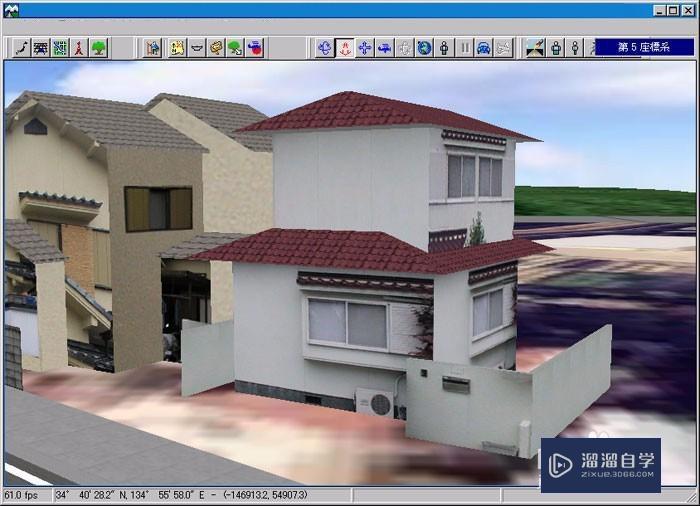Select the red and blue paint icon
The image size is (700, 506).
pyautogui.click(x=255, y=48)
